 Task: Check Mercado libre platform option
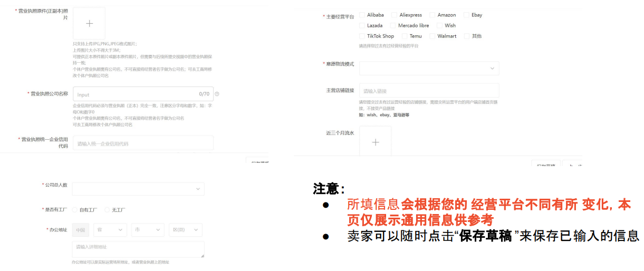(393, 25)
